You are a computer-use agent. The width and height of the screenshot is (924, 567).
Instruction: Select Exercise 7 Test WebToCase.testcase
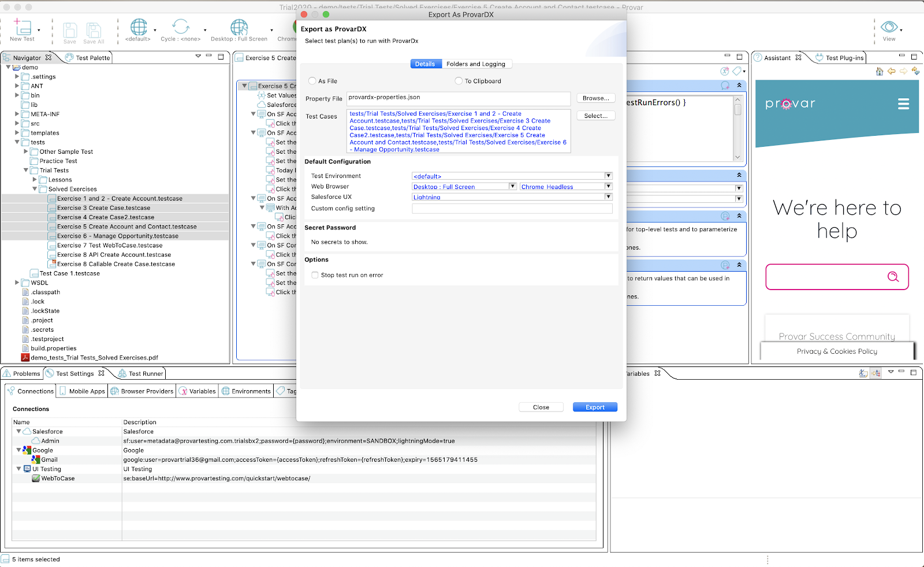(110, 245)
